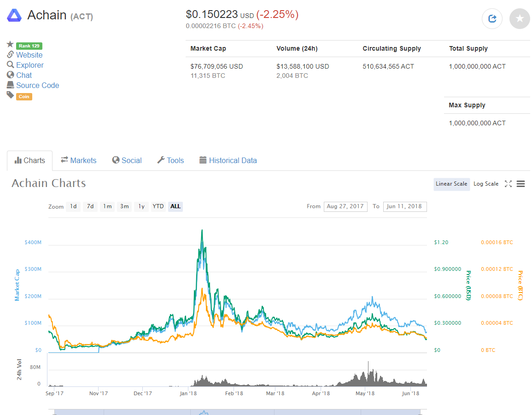
Task: Select Log Scale for the chart
Action: pyautogui.click(x=486, y=184)
